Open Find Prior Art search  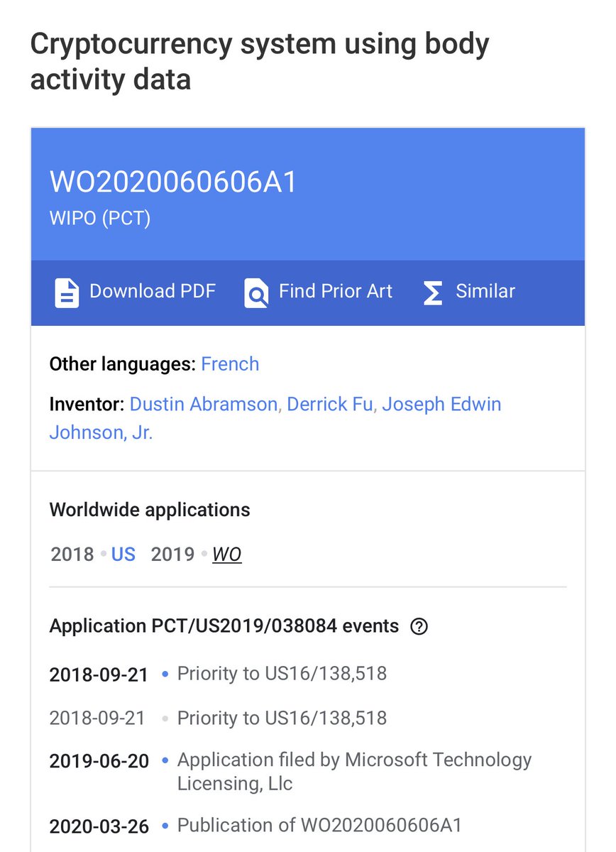(x=318, y=292)
